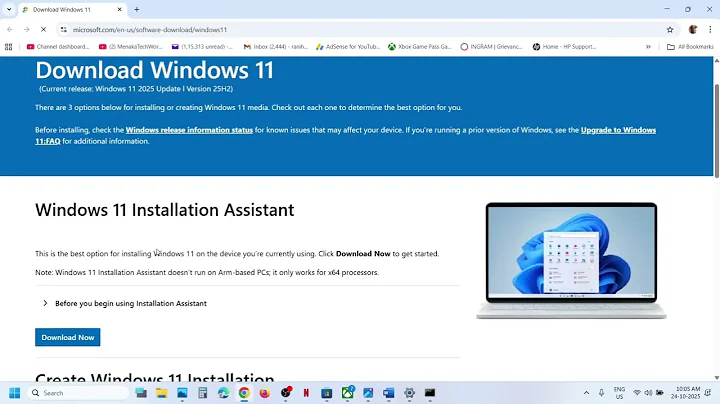Image resolution: width=720 pixels, height=404 pixels.
Task: Open Settings gear in taskbar
Action: tap(409, 393)
